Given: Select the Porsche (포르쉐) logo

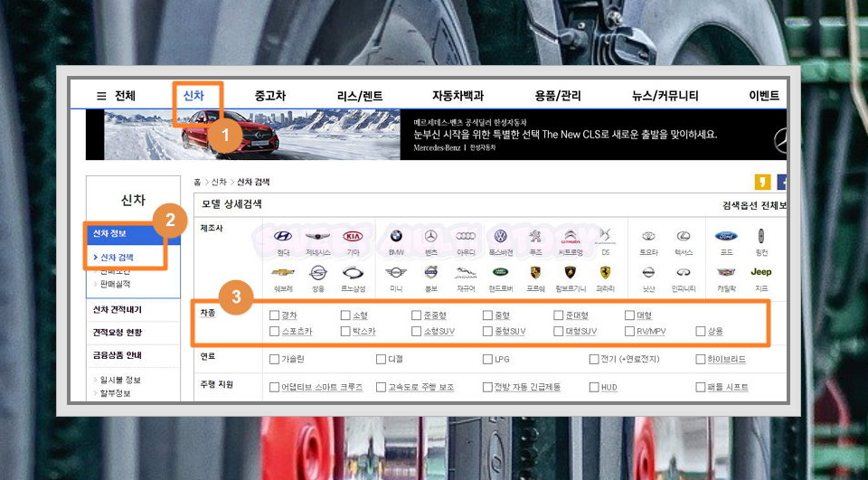Looking at the screenshot, I should click(x=535, y=272).
